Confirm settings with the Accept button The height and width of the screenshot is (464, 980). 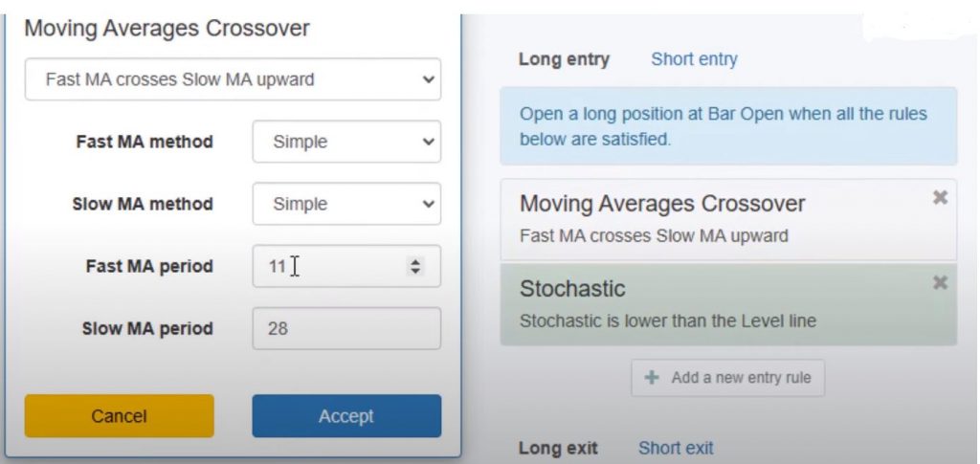pos(346,416)
